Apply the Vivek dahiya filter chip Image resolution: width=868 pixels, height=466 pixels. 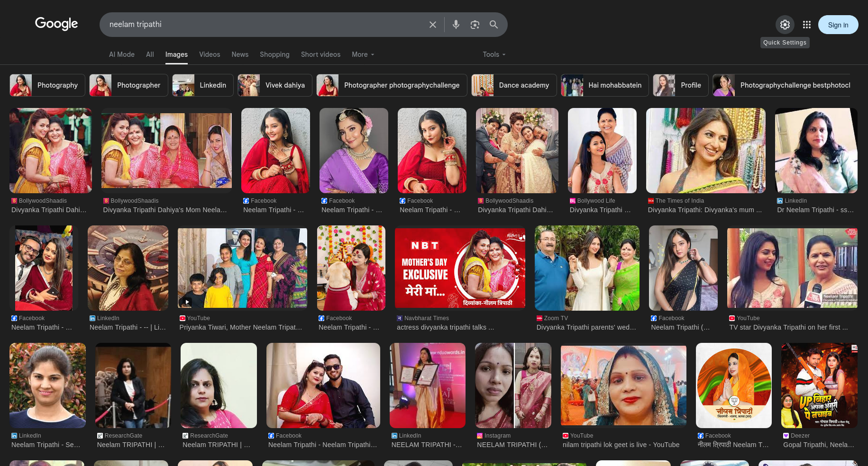coord(275,85)
